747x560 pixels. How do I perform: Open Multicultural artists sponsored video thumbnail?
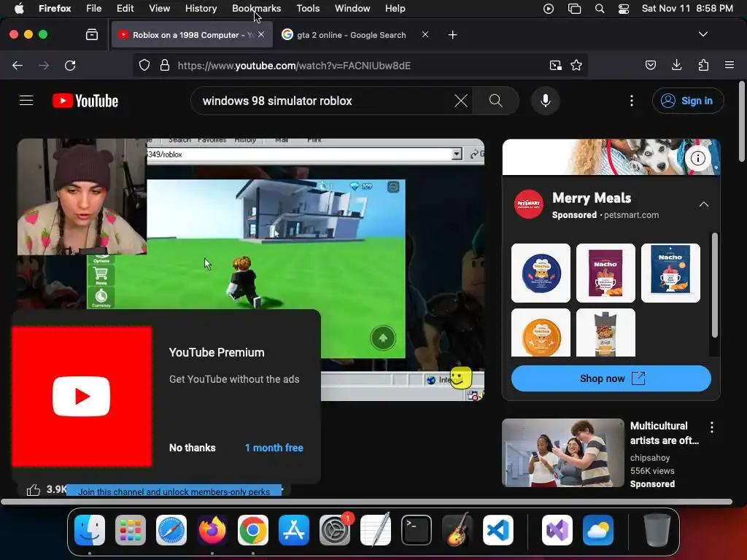click(x=563, y=453)
